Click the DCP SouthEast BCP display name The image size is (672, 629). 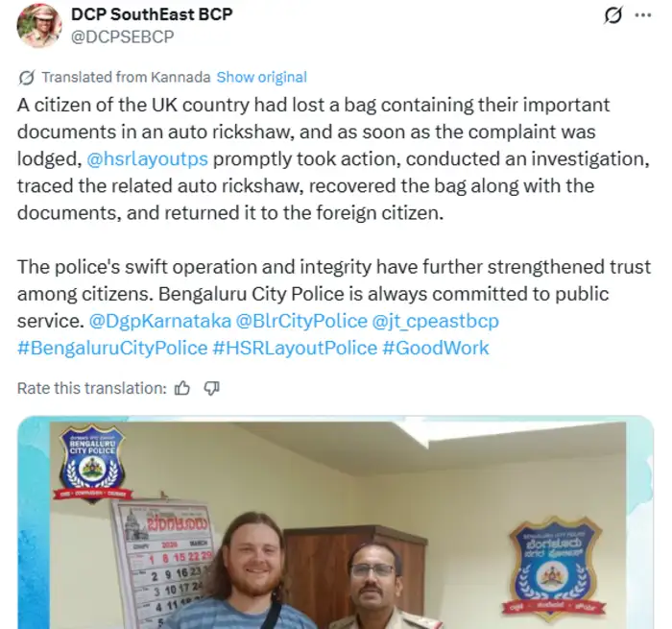[x=152, y=14]
